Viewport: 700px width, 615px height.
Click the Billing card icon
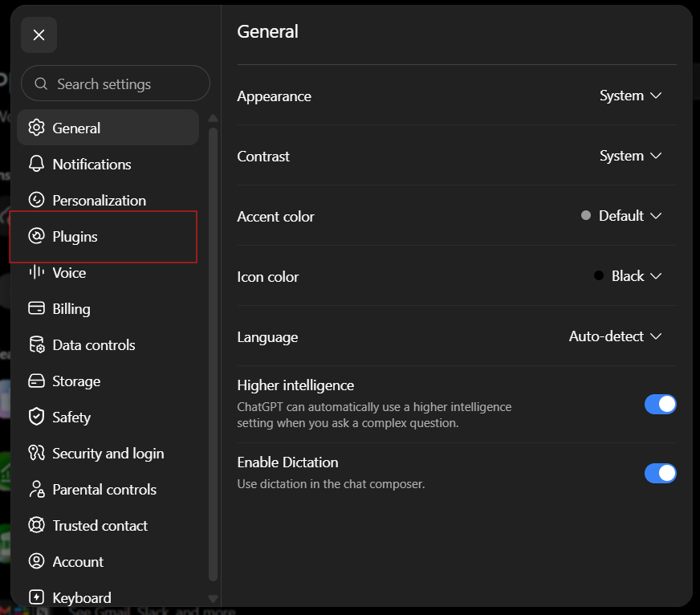37,308
